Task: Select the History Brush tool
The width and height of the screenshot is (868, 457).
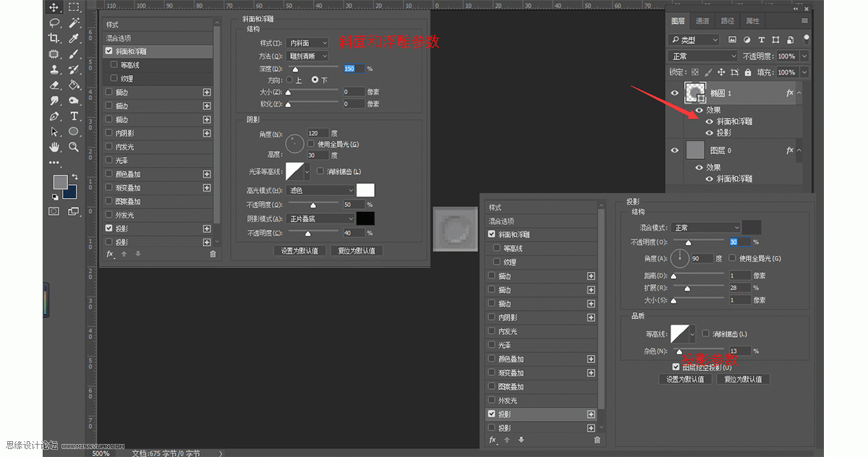Action: 74,70
